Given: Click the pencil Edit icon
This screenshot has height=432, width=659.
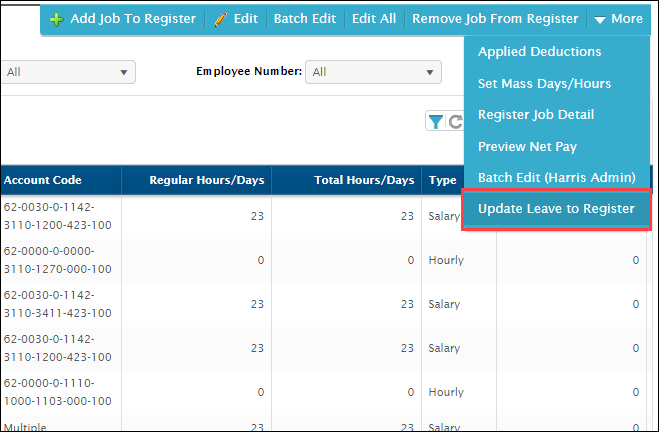Looking at the screenshot, I should [x=221, y=19].
